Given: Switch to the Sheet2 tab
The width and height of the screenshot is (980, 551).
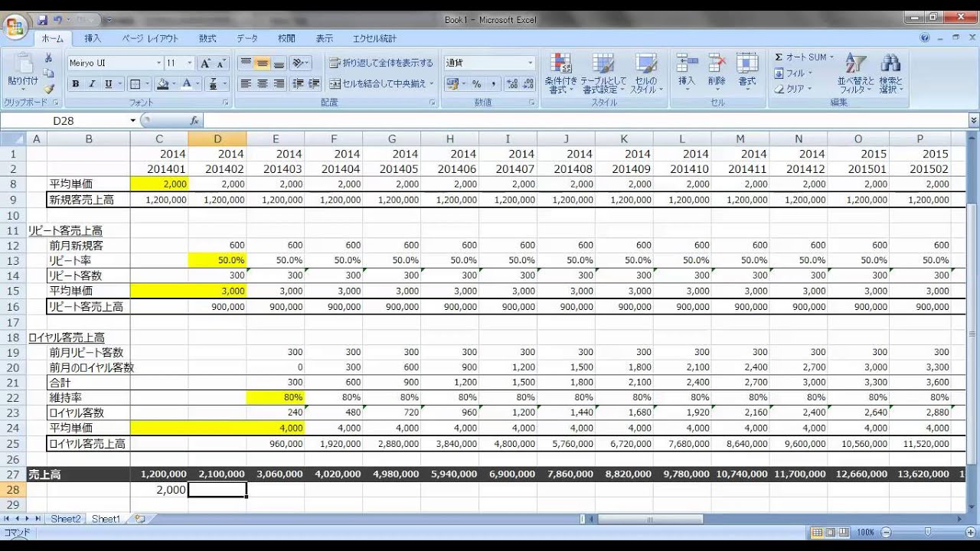Looking at the screenshot, I should (65, 519).
